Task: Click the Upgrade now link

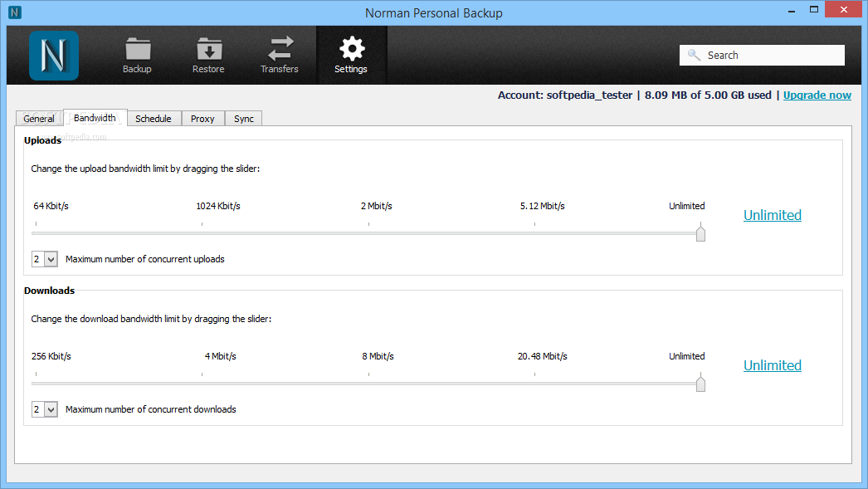Action: pyautogui.click(x=817, y=95)
